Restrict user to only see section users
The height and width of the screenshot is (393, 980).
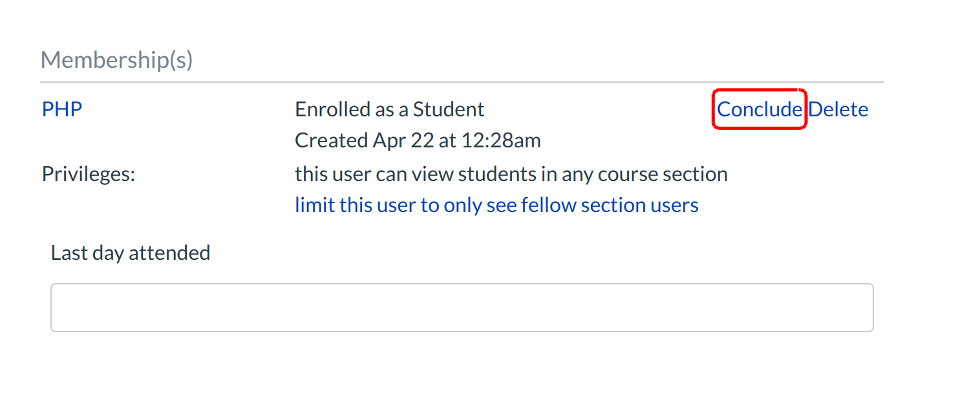click(496, 205)
